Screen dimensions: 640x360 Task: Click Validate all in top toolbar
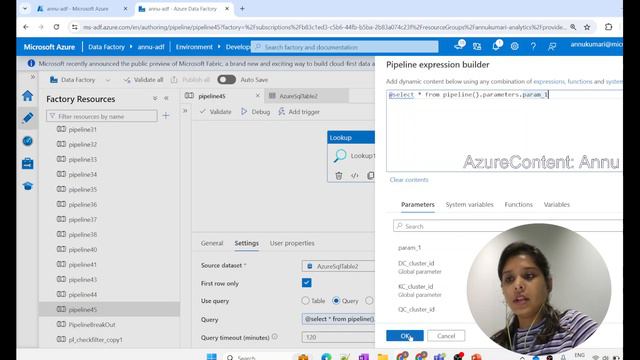(143, 80)
